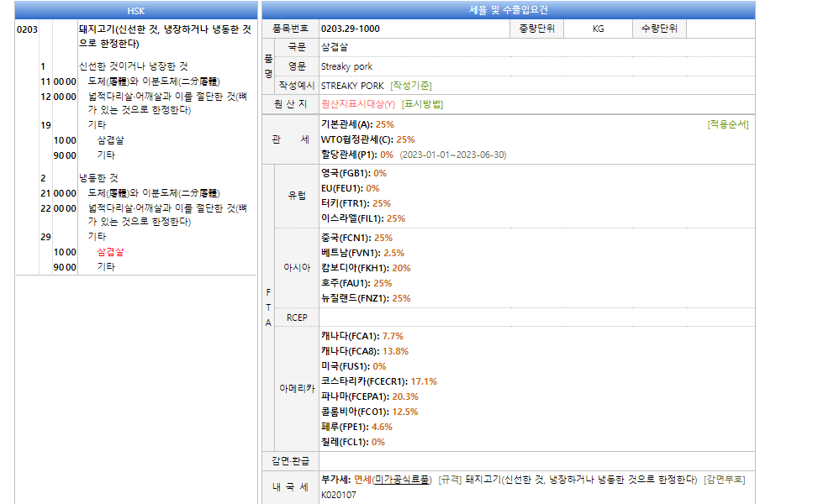Select the 삼겹살 row under code 19
The height and width of the screenshot is (504, 834).
click(x=110, y=140)
